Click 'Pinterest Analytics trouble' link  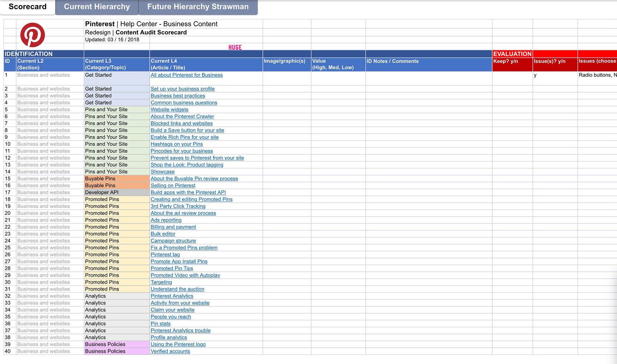[181, 330]
